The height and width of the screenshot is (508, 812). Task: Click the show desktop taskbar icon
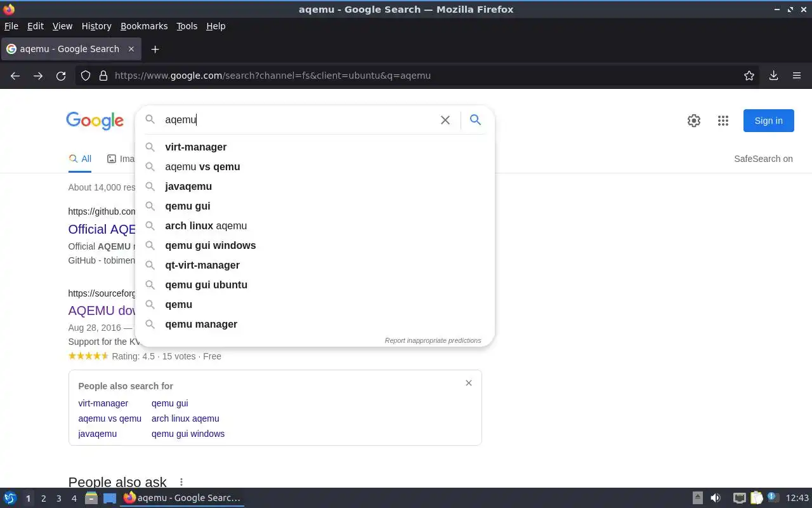[110, 498]
